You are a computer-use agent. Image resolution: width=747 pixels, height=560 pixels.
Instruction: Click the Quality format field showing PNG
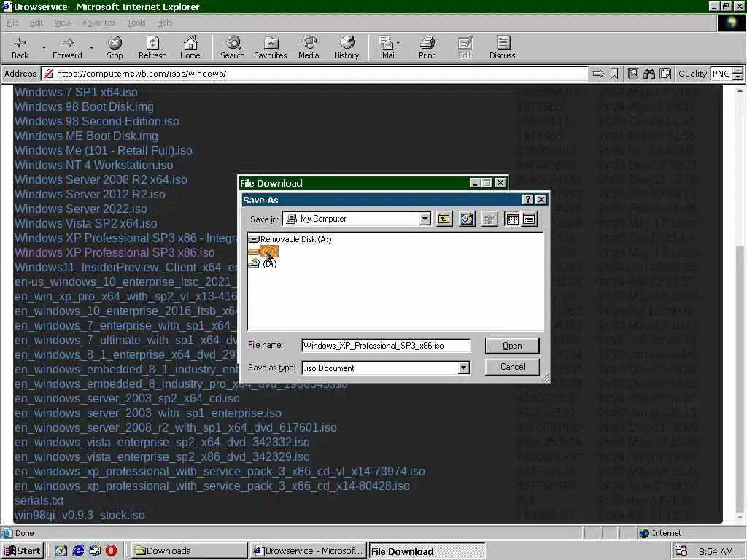[721, 74]
